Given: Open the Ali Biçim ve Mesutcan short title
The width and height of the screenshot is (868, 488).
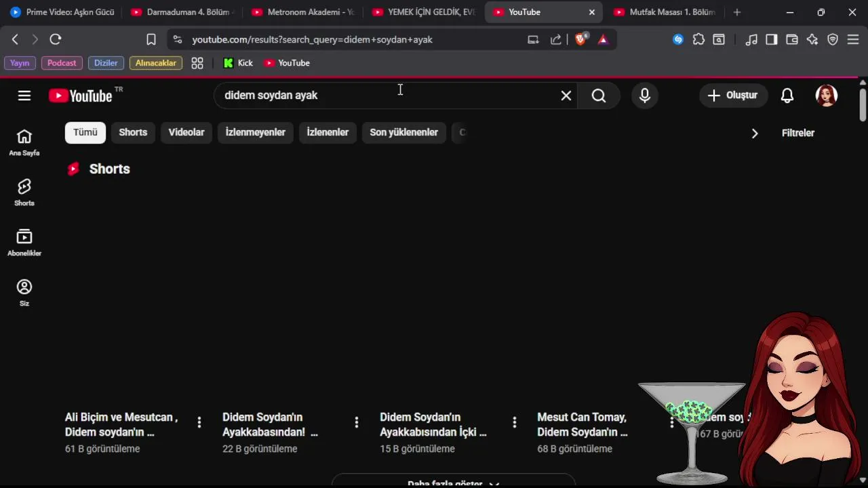Looking at the screenshot, I should pos(121,424).
